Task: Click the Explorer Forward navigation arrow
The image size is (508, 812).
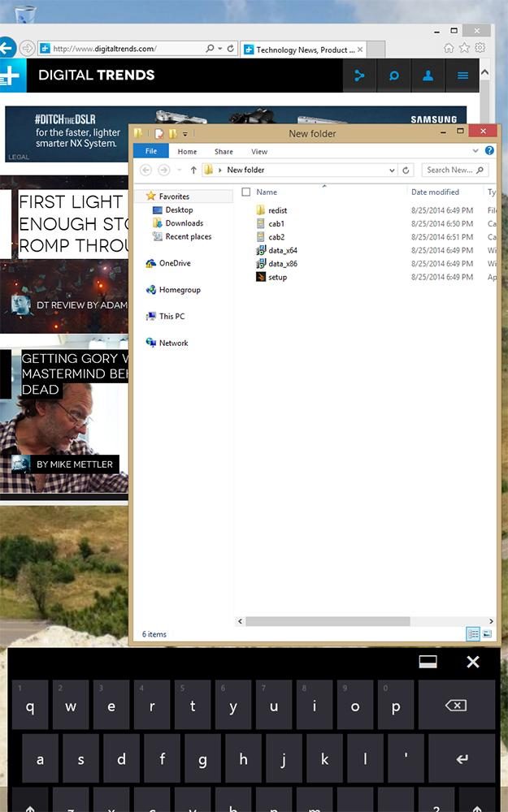Action: tap(164, 170)
